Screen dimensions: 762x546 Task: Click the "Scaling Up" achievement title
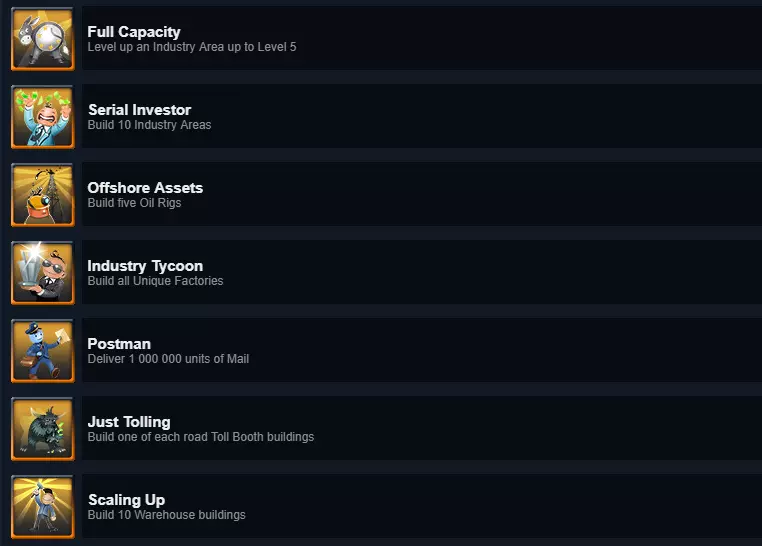126,500
